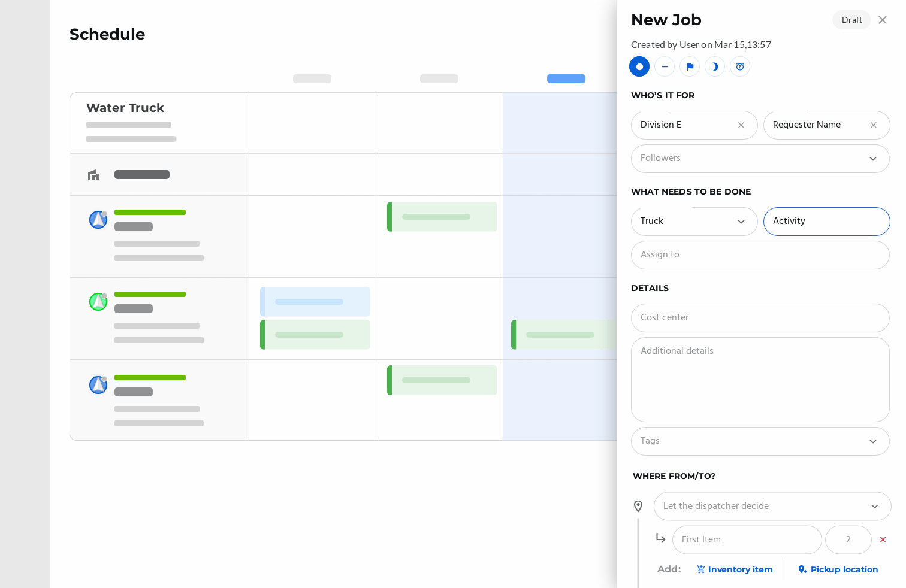Clear the Requester Name field

pyautogui.click(x=874, y=125)
